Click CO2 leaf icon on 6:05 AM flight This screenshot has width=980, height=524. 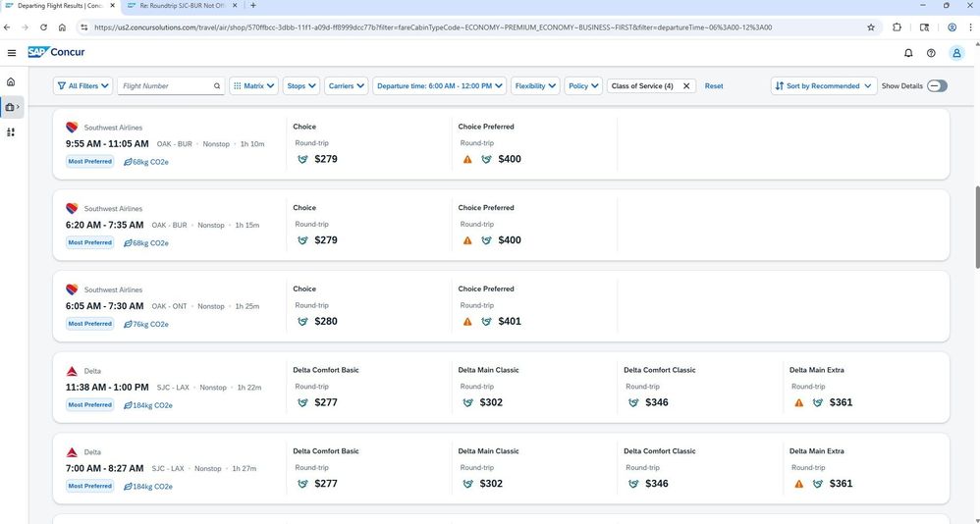[128, 324]
